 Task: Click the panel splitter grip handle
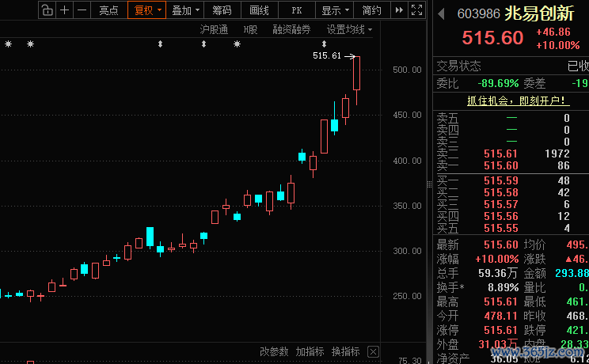point(429,184)
